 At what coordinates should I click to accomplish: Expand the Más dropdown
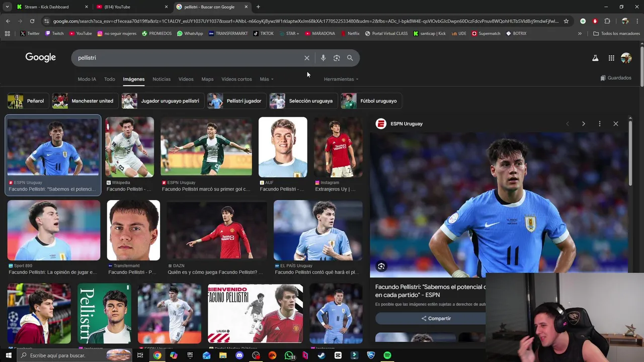(267, 79)
